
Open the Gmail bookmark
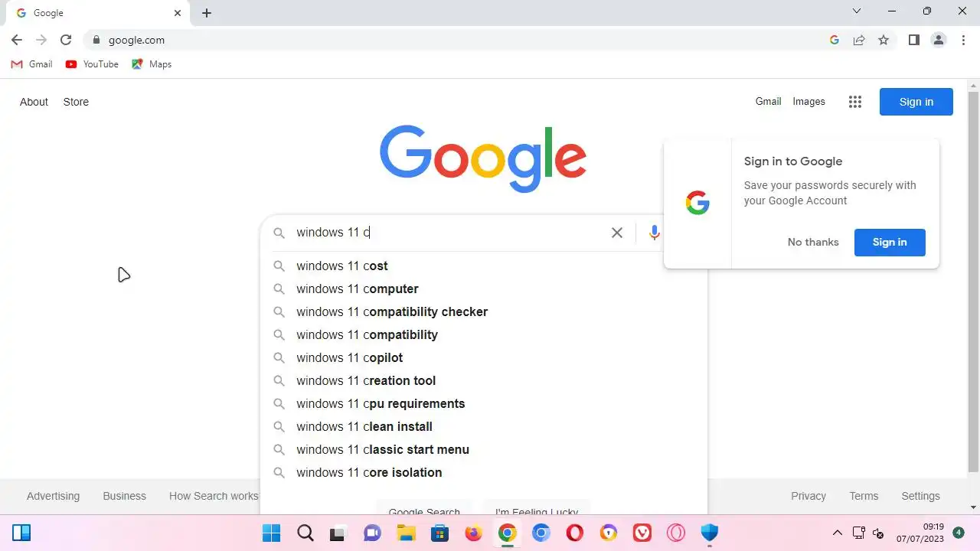tap(32, 64)
